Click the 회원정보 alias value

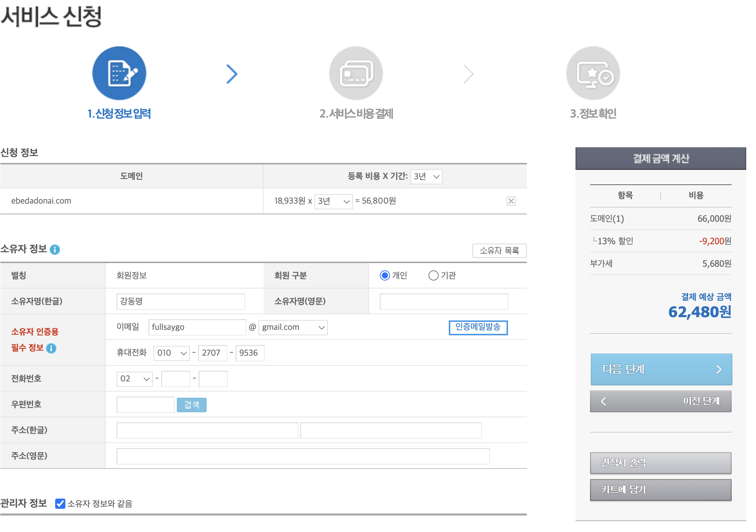(x=131, y=276)
